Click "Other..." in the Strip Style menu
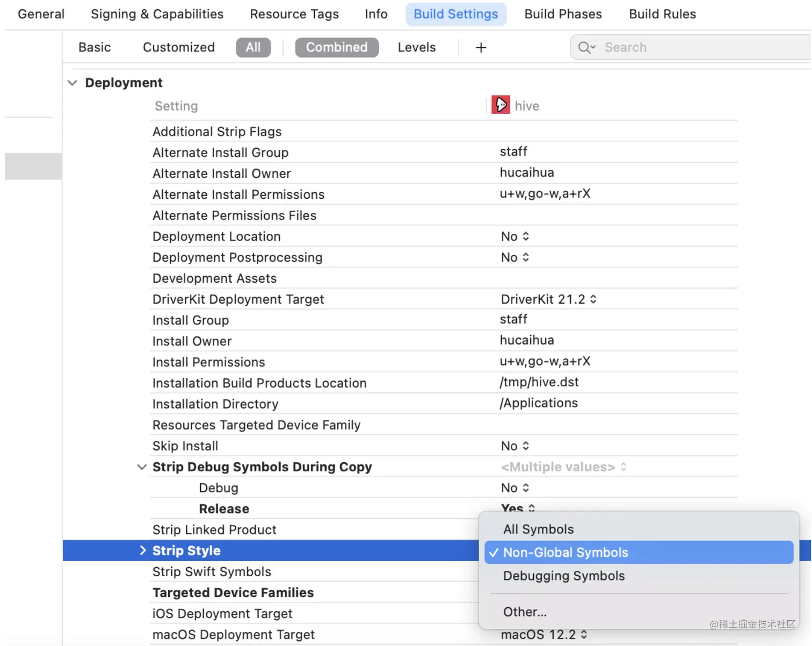 tap(525, 612)
